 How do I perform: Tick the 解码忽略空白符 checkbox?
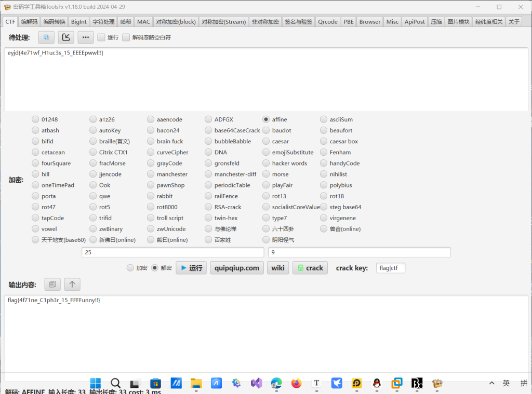(126, 37)
